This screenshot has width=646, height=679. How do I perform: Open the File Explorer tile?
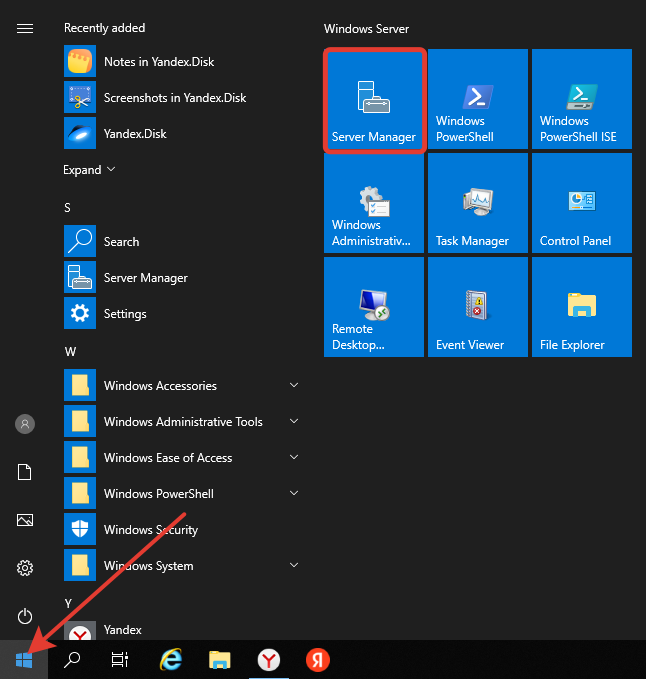coord(581,307)
